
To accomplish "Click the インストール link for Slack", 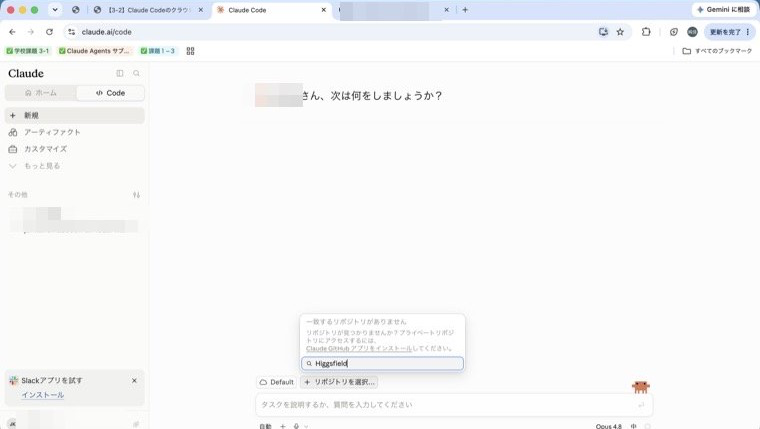I will click(x=43, y=395).
